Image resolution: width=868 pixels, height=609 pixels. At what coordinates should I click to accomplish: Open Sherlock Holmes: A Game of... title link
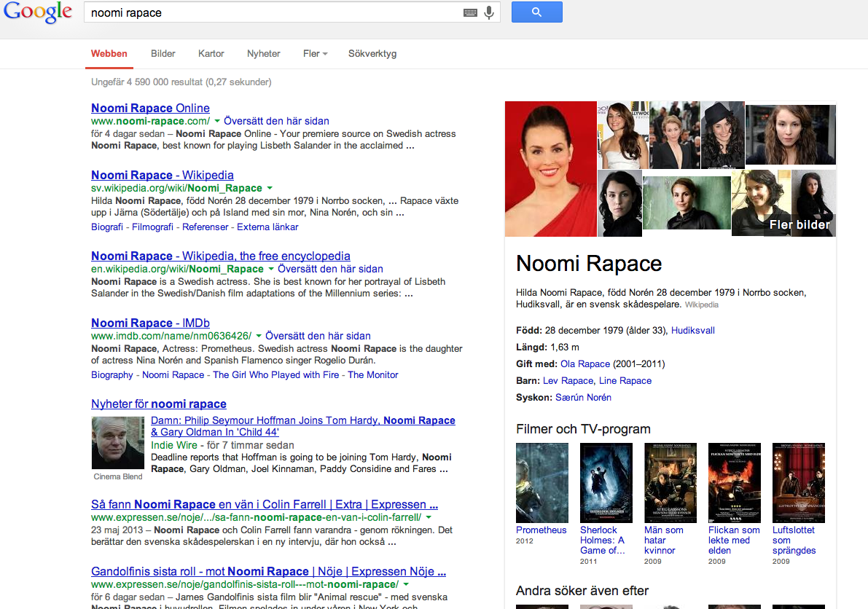click(x=603, y=541)
